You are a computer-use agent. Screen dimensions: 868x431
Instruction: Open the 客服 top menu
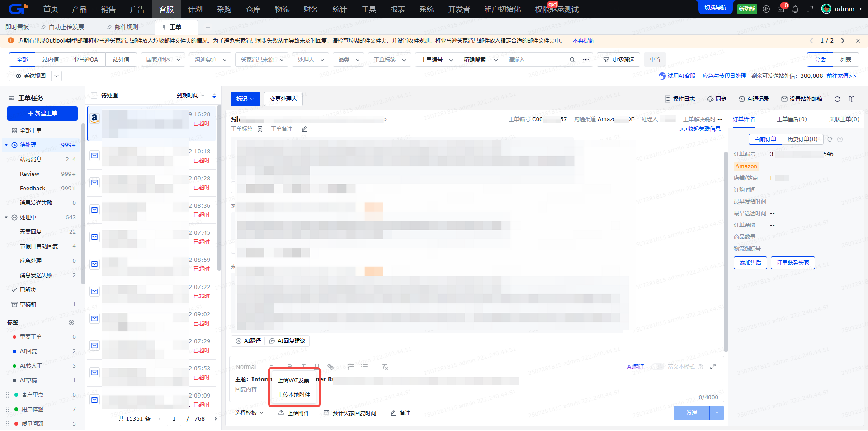pyautogui.click(x=166, y=9)
